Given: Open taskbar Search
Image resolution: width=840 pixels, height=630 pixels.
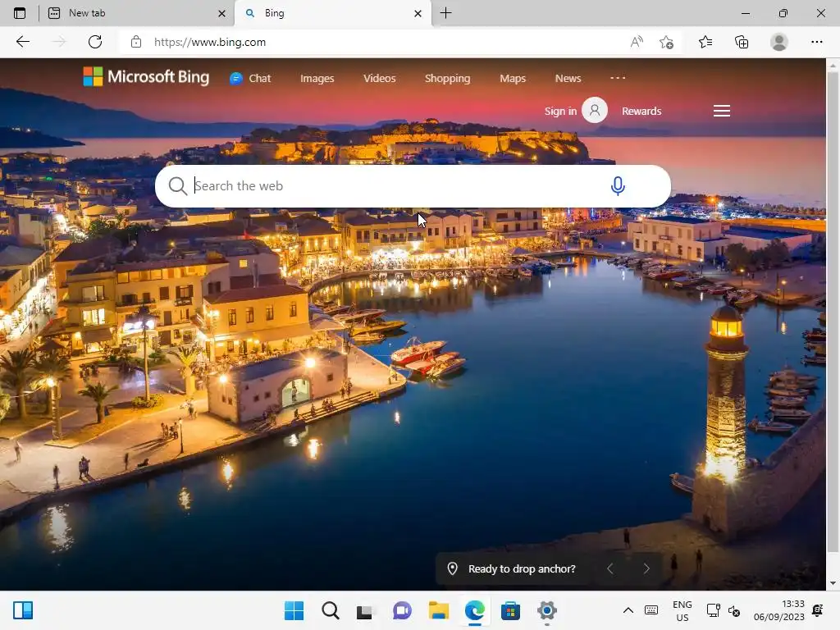Looking at the screenshot, I should (331, 610).
